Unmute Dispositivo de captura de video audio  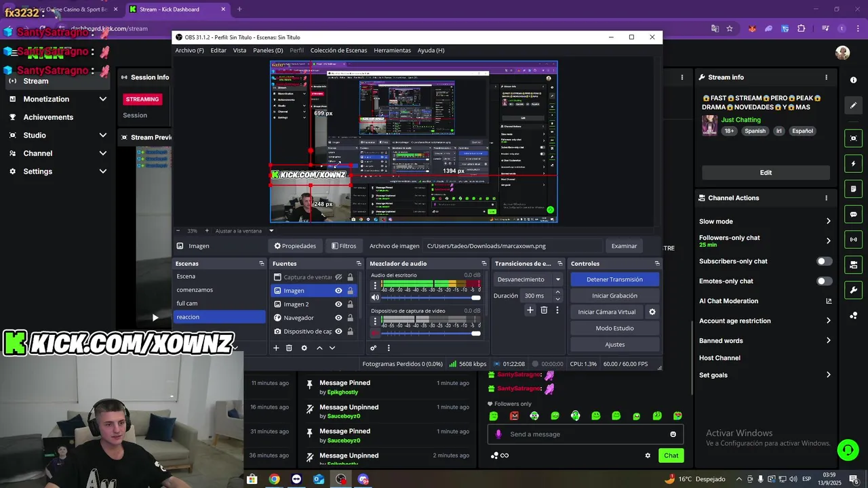(375, 333)
